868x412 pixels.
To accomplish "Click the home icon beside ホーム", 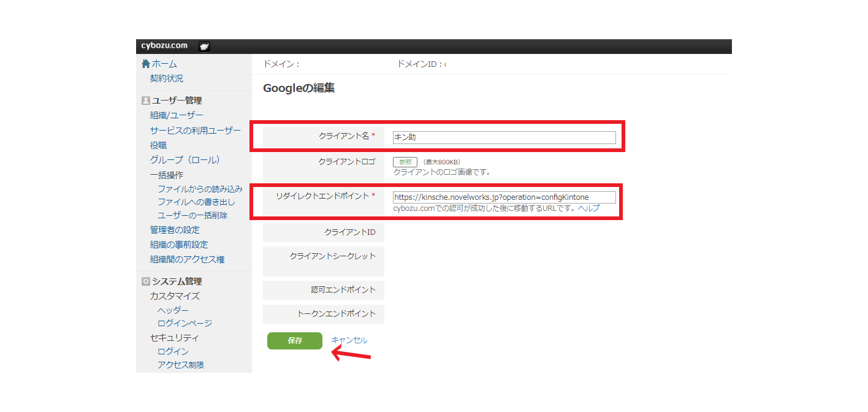I will coord(146,64).
